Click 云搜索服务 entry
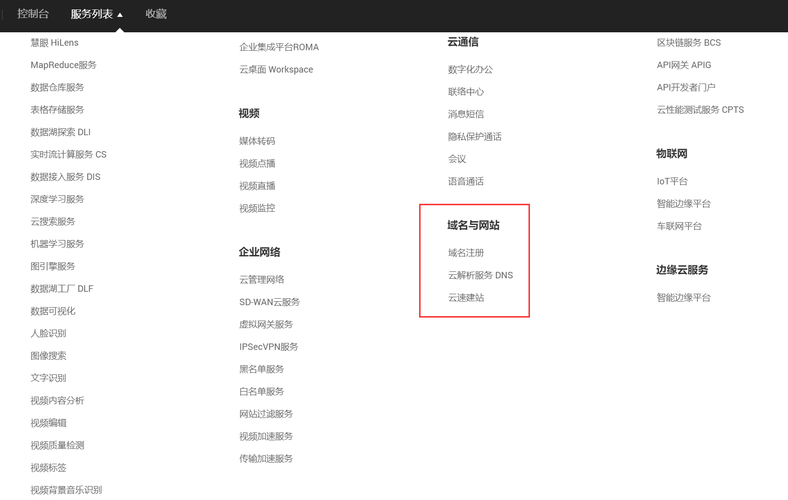The width and height of the screenshot is (788, 500). coord(53,222)
